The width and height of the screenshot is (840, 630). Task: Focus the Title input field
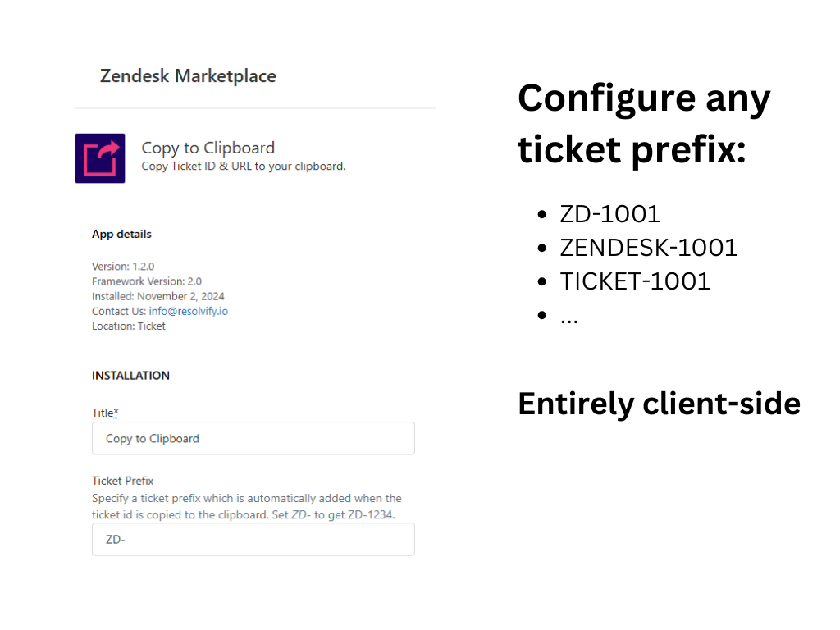coord(253,439)
